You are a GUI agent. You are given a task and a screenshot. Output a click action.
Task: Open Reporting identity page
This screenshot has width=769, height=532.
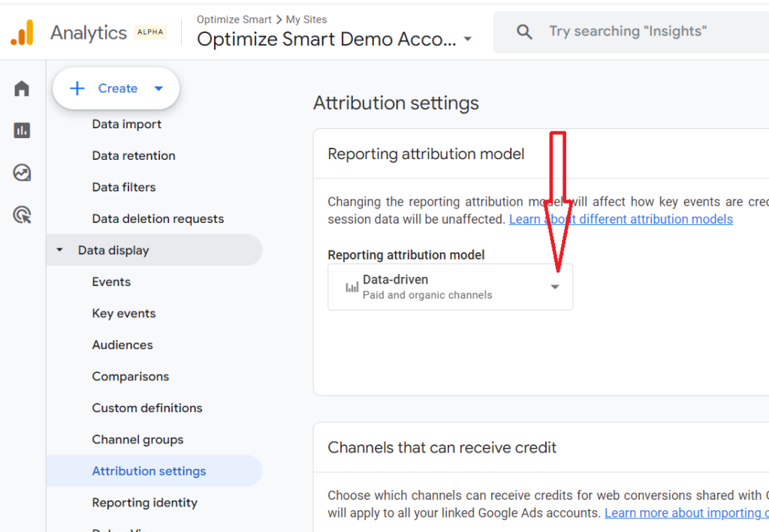pyautogui.click(x=145, y=503)
